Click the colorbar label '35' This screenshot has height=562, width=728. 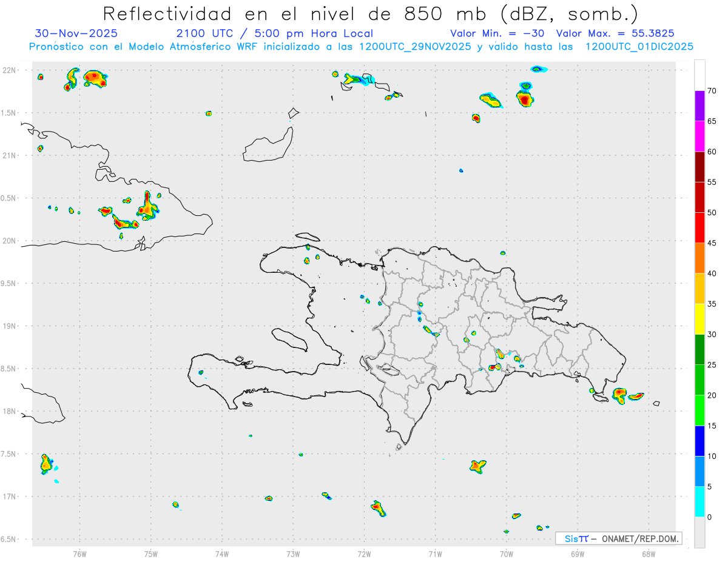712,304
